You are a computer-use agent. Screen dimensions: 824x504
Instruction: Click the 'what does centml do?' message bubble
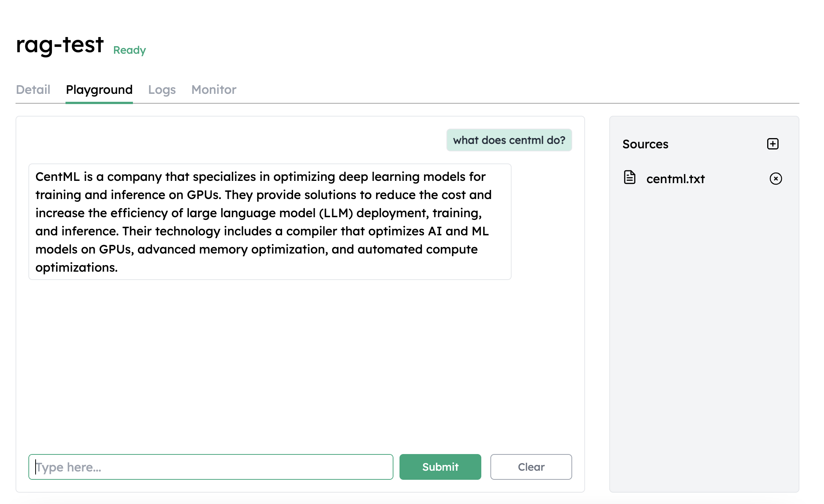pyautogui.click(x=509, y=140)
